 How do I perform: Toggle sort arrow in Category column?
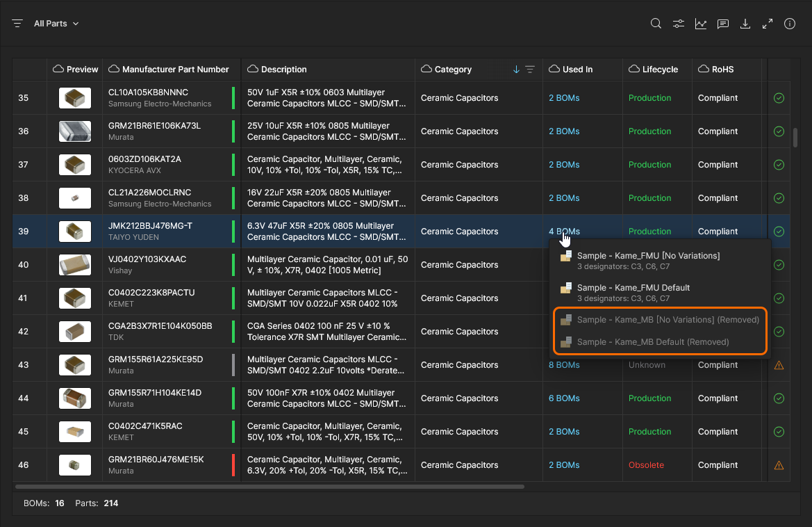[516, 70]
